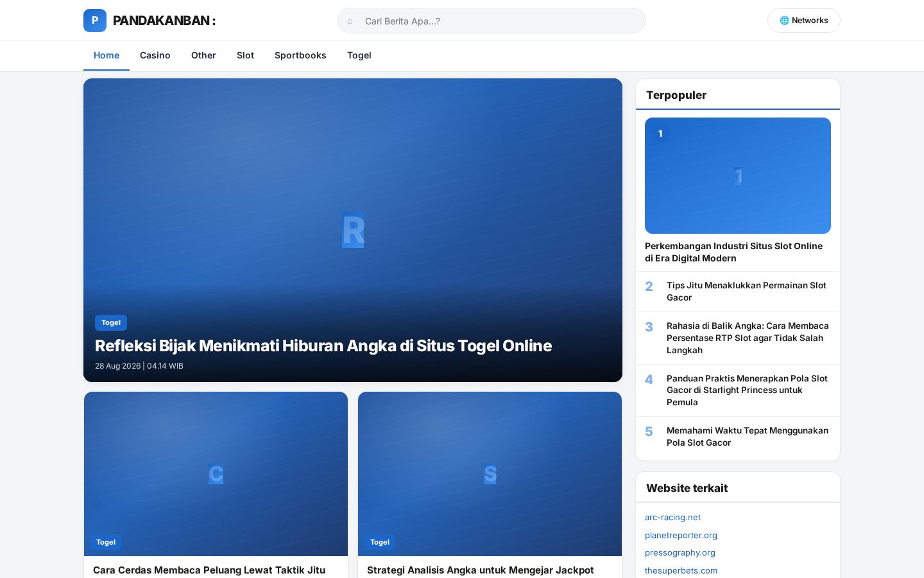The width and height of the screenshot is (924, 578).
Task: Click the search magnifier icon
Action: pos(350,21)
